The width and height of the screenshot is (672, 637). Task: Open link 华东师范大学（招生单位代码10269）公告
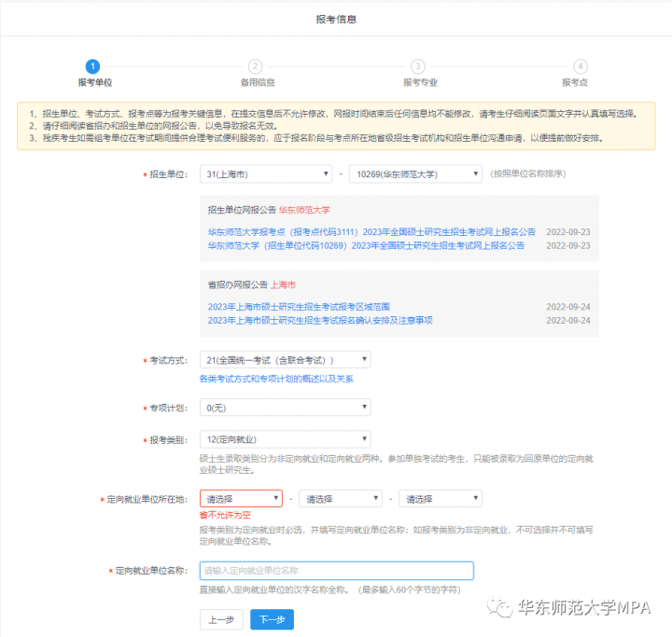(366, 245)
